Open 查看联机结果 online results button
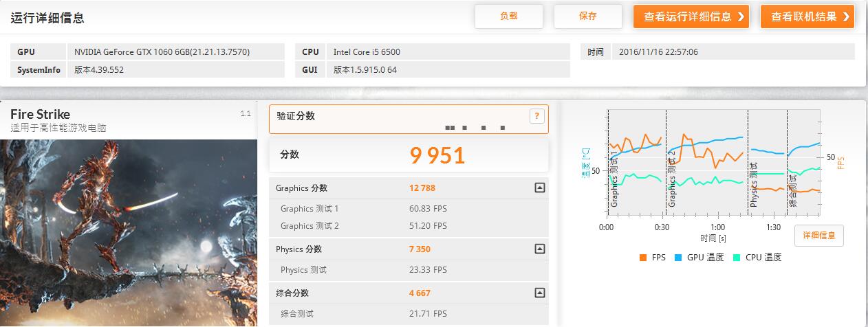868x327 pixels. (807, 16)
